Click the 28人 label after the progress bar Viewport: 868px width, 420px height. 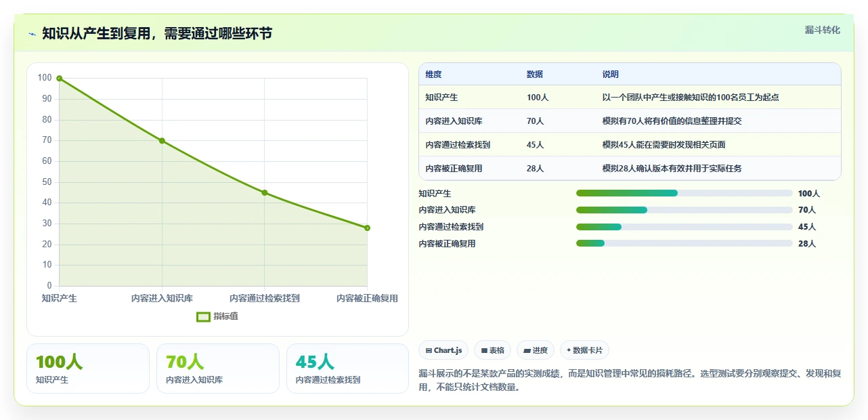(x=807, y=244)
